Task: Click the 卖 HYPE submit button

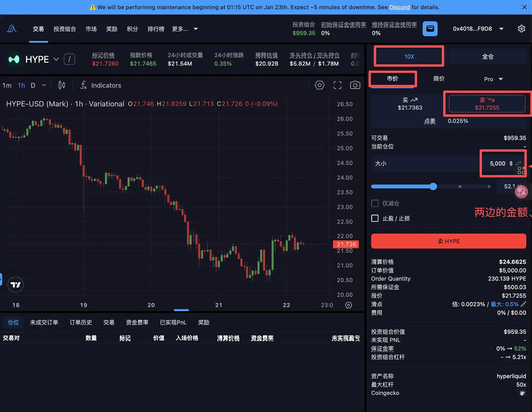Action: [449, 241]
